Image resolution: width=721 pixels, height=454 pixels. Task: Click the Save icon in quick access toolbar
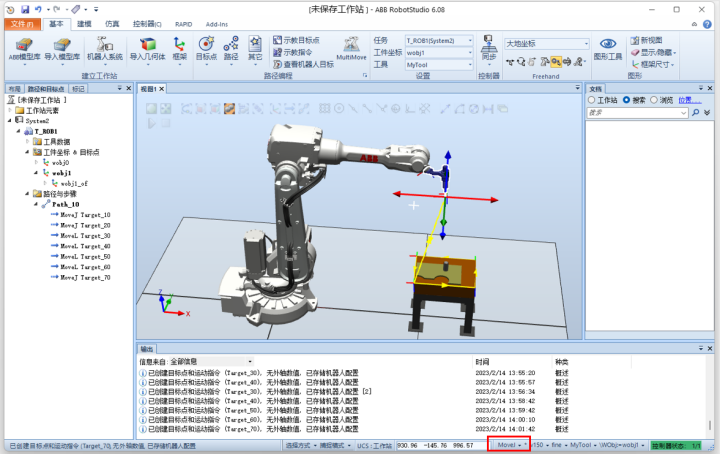[25, 9]
